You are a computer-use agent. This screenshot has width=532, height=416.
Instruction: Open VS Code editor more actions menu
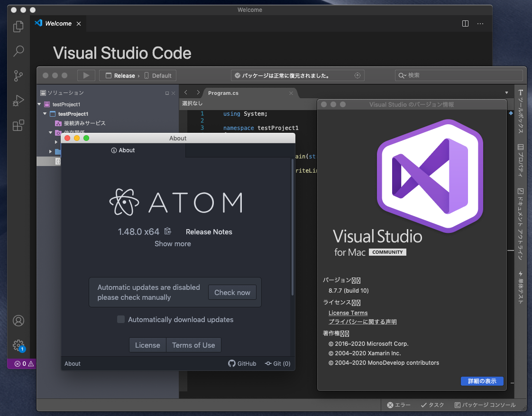click(480, 23)
